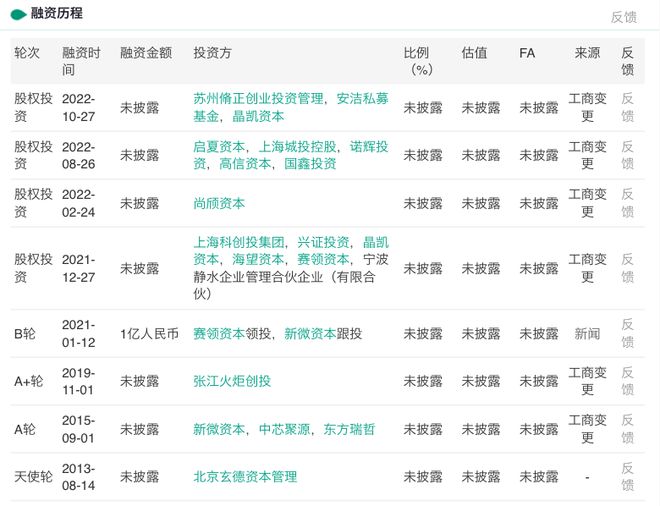Select the B轮 round cell

coord(25,334)
